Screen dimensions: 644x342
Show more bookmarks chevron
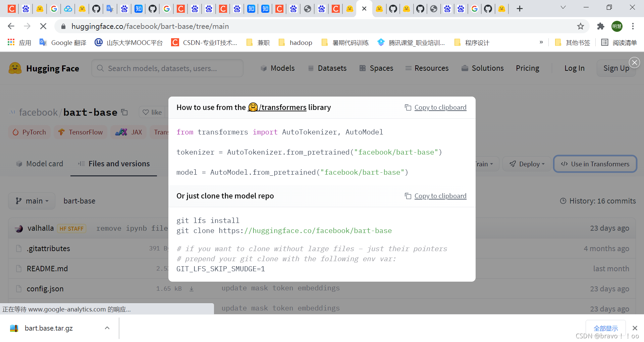pyautogui.click(x=541, y=42)
